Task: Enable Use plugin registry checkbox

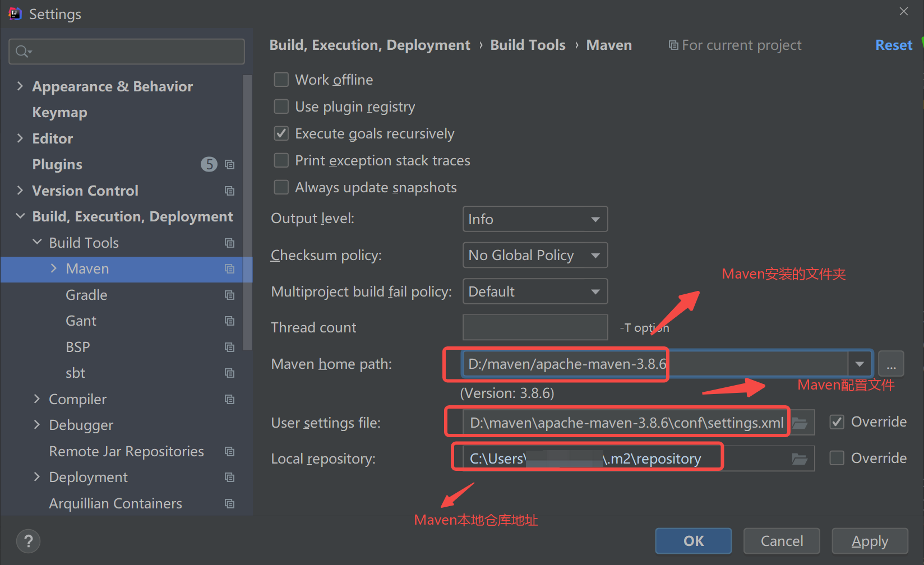Action: 281,106
